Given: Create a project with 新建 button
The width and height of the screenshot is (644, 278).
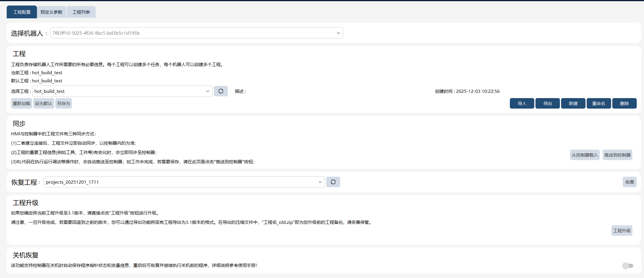Looking at the screenshot, I should pyautogui.click(x=573, y=103).
